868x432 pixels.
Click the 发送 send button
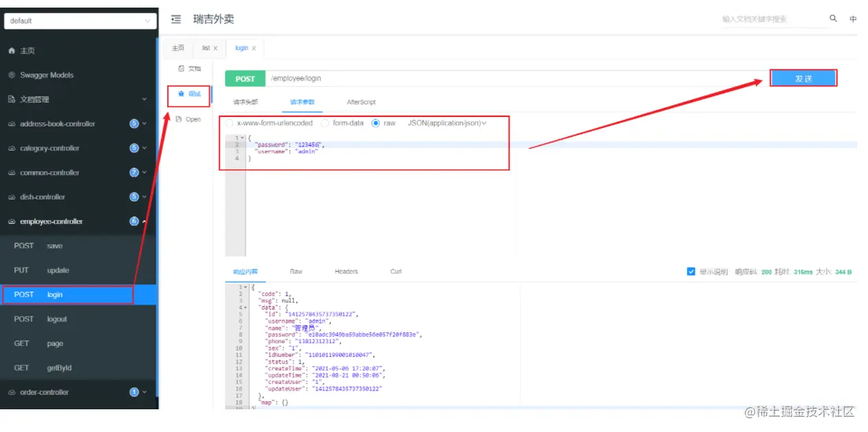(803, 78)
